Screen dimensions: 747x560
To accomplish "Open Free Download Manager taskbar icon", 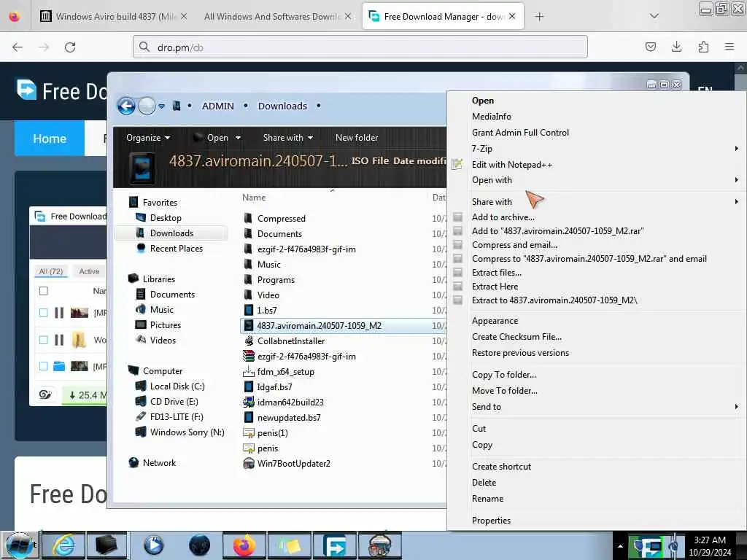I will (335, 545).
